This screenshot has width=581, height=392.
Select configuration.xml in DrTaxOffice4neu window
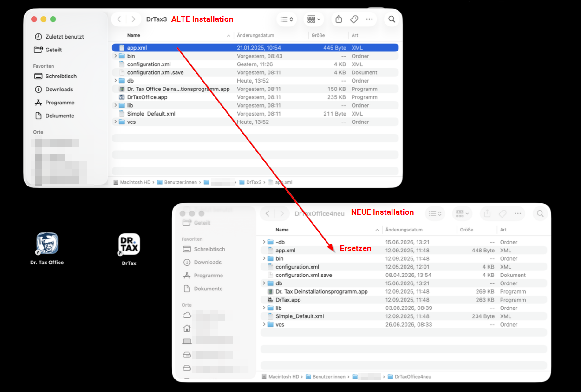404,267
